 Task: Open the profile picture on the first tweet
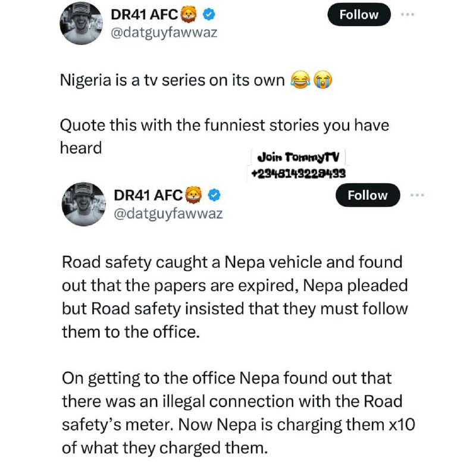pos(81,23)
